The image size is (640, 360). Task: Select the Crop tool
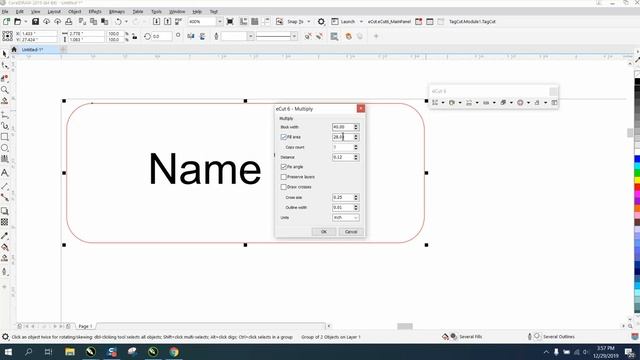(x=5, y=78)
